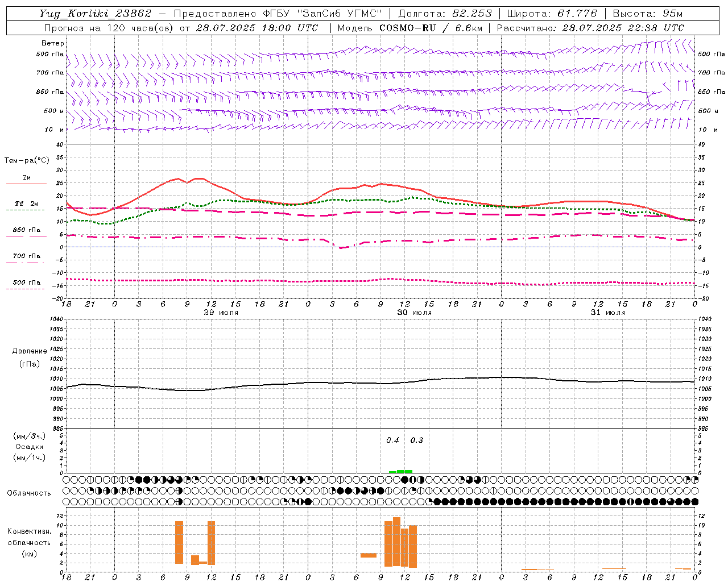This screenshot has height=582, width=728.
Task: Click the 0.3 precipitation amount value
Action: [417, 440]
